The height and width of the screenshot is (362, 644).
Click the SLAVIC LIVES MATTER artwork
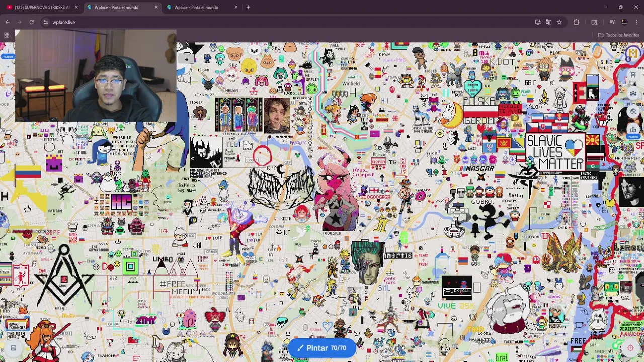click(555, 153)
